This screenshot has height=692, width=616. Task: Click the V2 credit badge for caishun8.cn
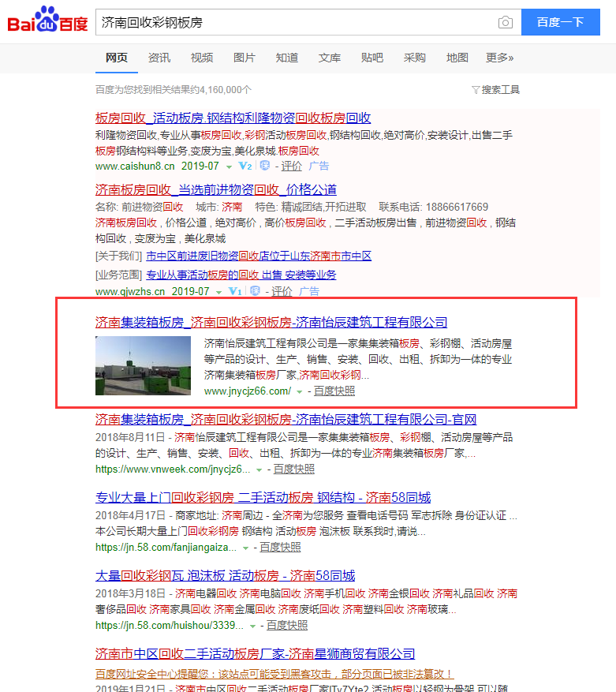[245, 166]
